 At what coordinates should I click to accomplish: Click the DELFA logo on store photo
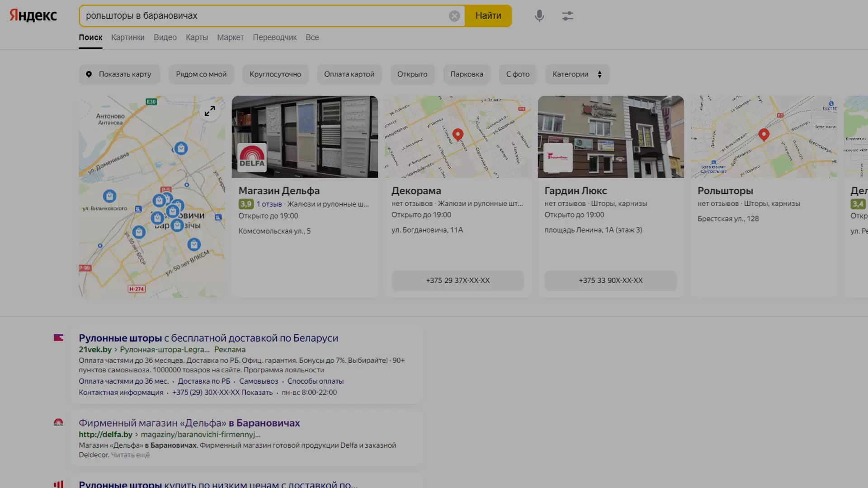[x=252, y=157]
